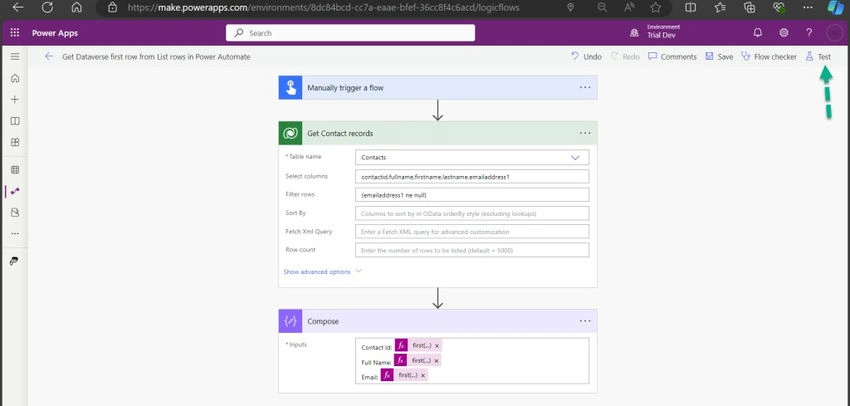The height and width of the screenshot is (406, 850).
Task: Expand Show advanced options
Action: click(x=323, y=272)
